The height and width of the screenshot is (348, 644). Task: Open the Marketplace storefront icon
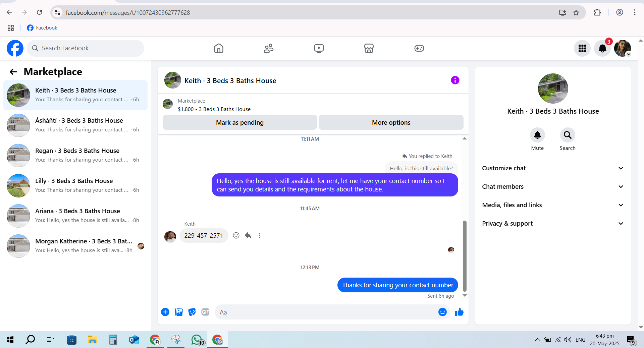coord(369,48)
